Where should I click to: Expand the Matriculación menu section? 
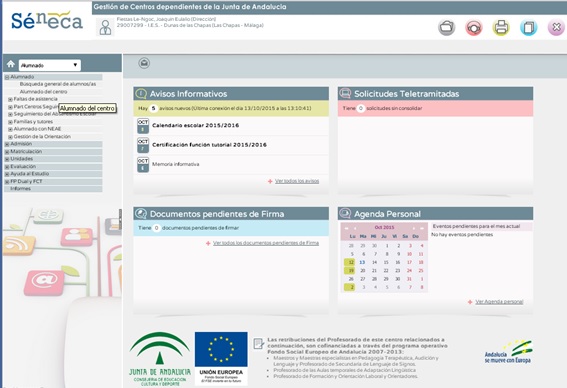7,152
